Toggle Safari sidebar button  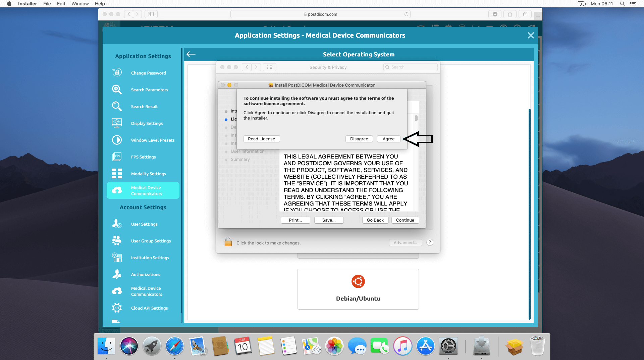151,14
